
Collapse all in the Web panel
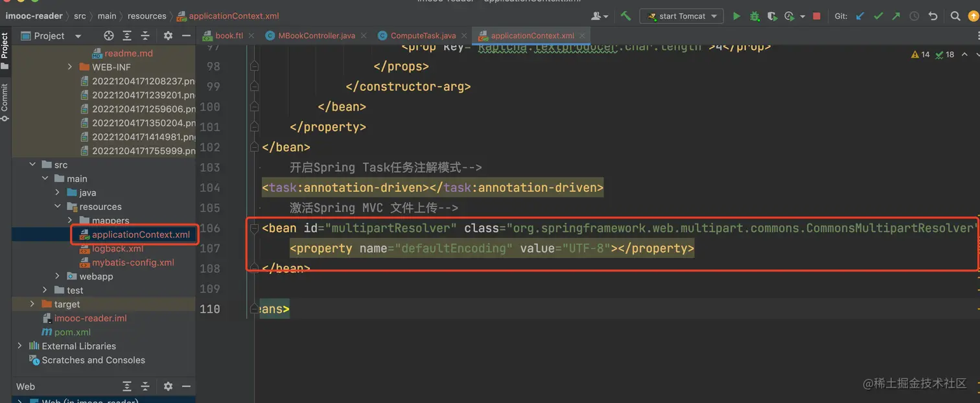click(x=145, y=386)
